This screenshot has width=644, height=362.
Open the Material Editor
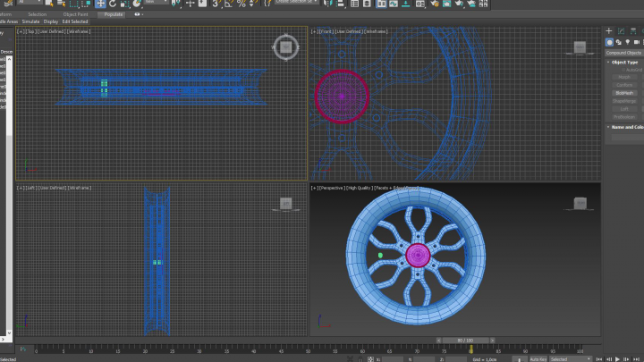pos(420,4)
